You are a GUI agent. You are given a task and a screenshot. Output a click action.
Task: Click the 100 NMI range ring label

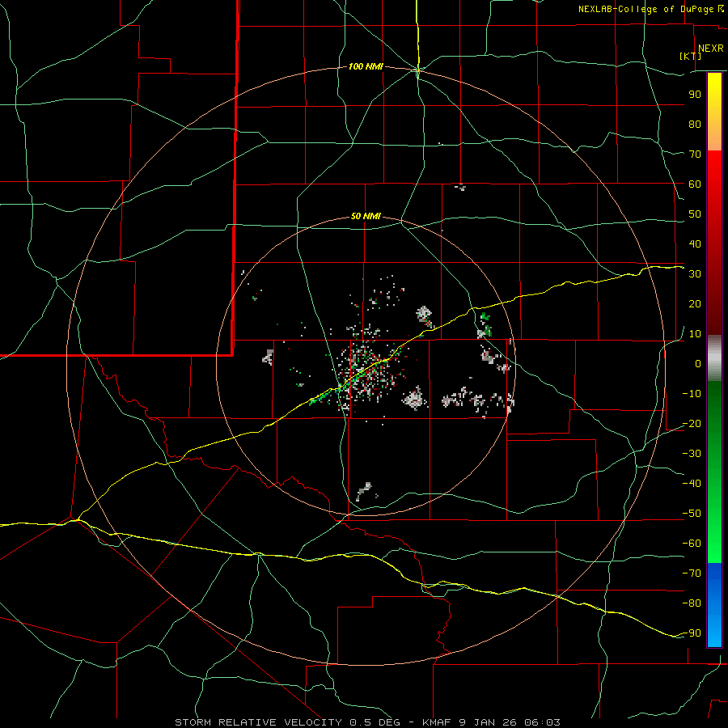coord(366,67)
